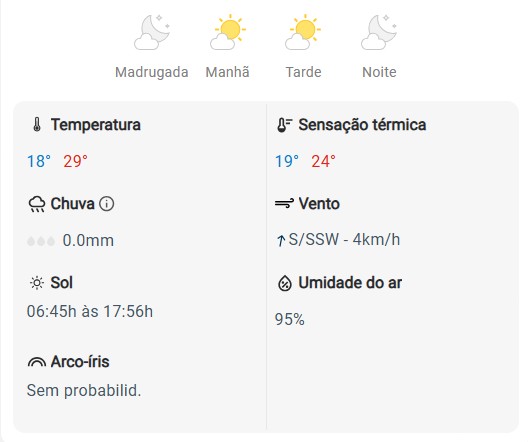Click the small sun icon beside Sol
The height and width of the screenshot is (442, 528).
point(37,283)
